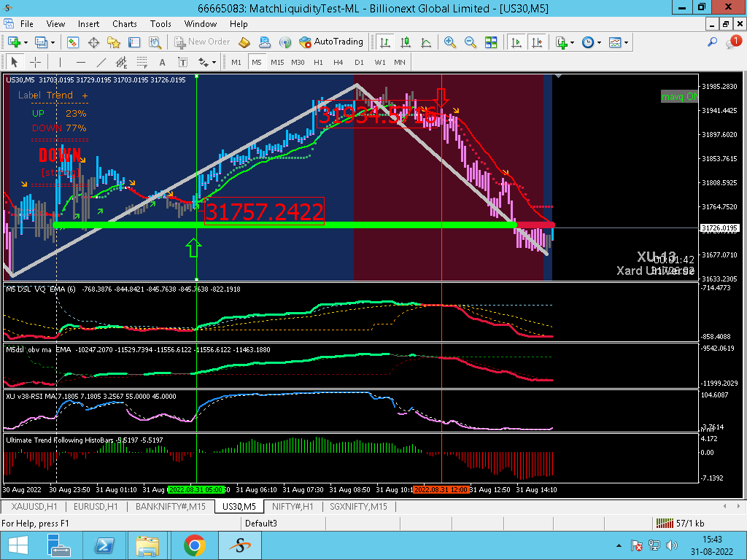Open the Templates dropdown
The width and height of the screenshot is (747, 560).
tap(617, 42)
